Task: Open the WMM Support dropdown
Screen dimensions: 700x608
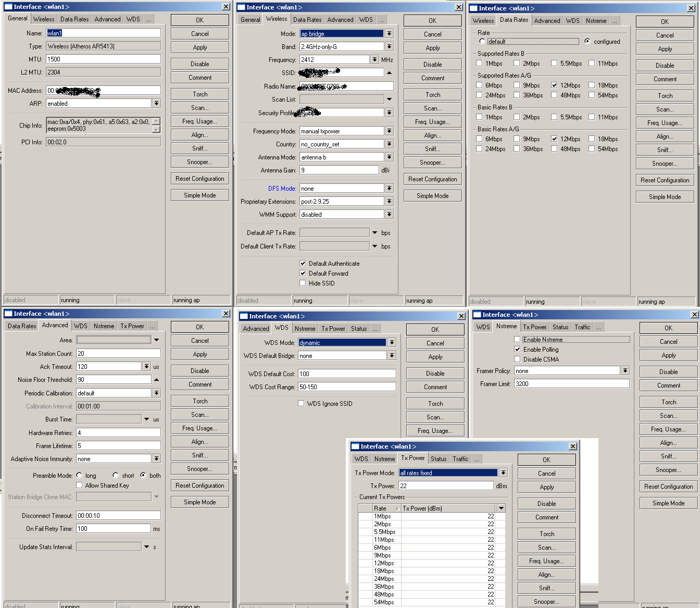Action: coord(389,214)
